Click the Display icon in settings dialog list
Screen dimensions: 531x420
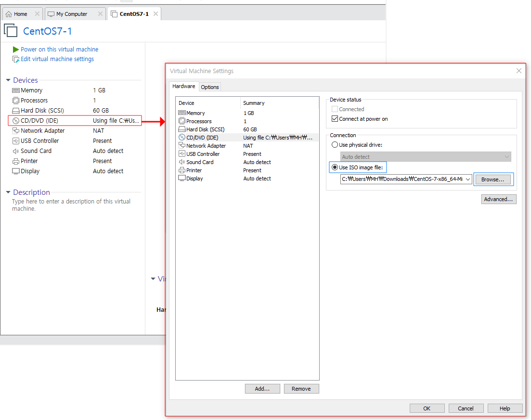point(182,178)
